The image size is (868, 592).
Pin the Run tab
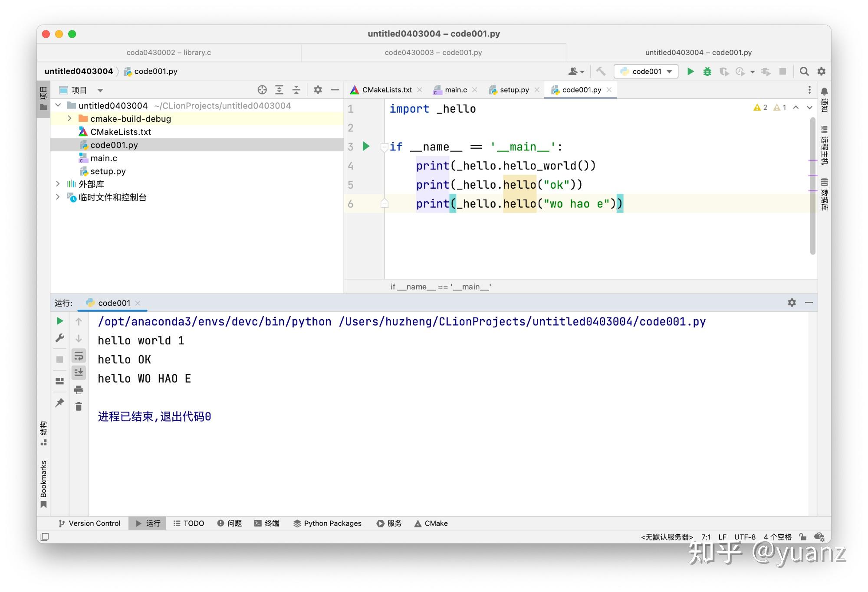(60, 402)
